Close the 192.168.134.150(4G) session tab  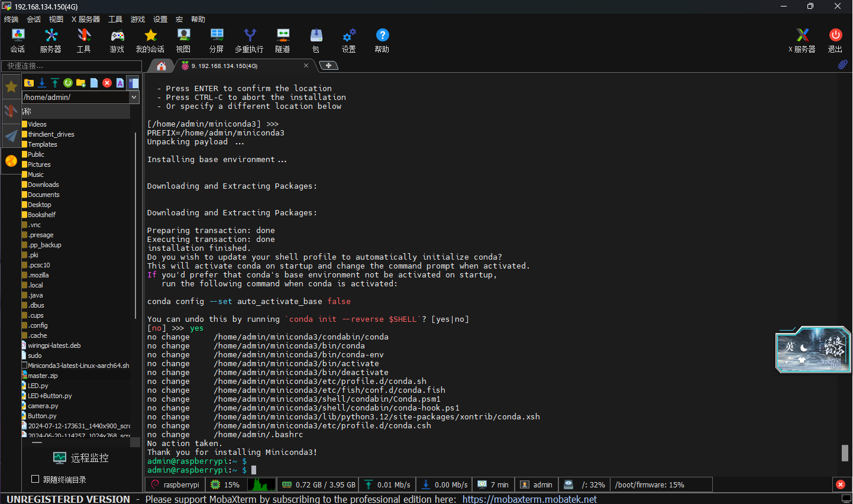tap(306, 66)
